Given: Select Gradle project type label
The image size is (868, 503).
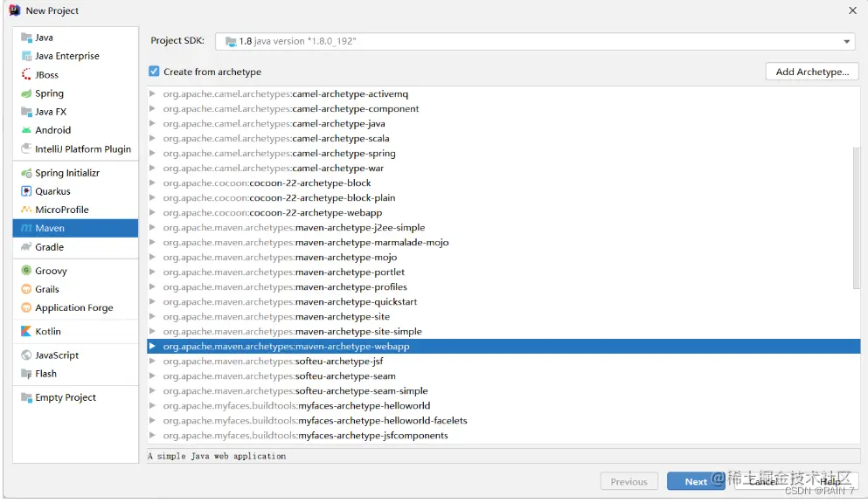Looking at the screenshot, I should point(49,247).
